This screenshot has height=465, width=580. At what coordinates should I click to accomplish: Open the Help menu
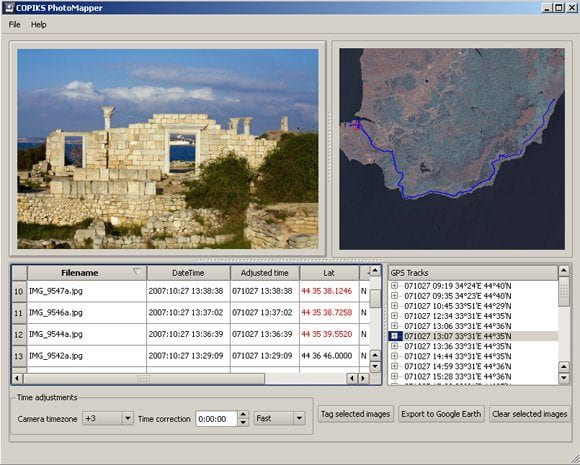click(38, 25)
